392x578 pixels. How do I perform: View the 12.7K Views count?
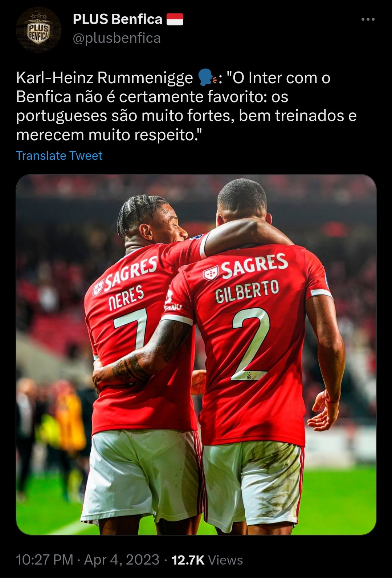tap(207, 560)
